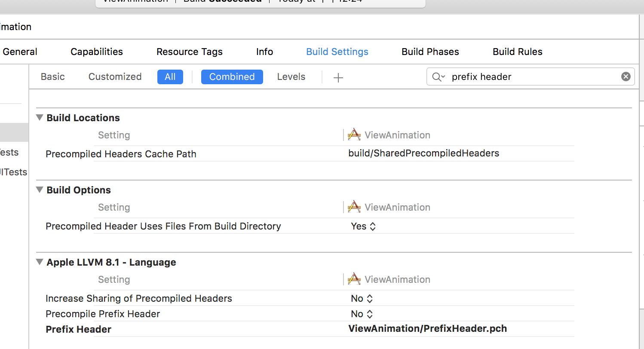Open Increase Sharing of Precompiled Headers popup
The width and height of the screenshot is (644, 349).
coord(362,298)
